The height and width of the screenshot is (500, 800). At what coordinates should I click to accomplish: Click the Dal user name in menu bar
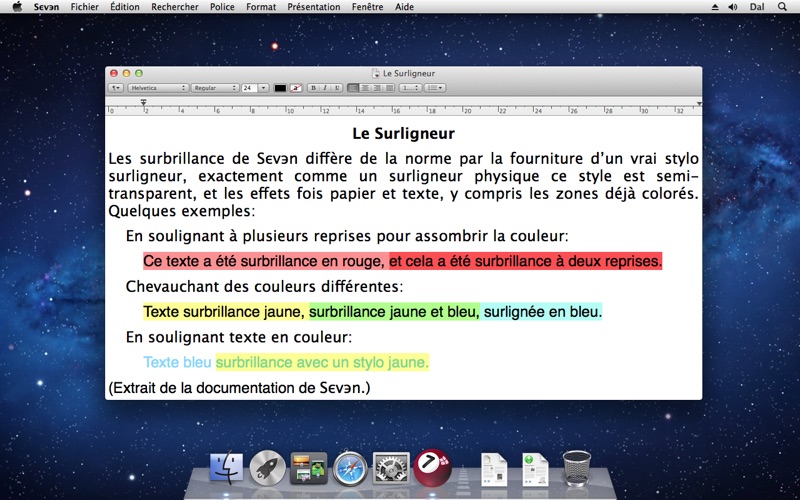(x=757, y=7)
